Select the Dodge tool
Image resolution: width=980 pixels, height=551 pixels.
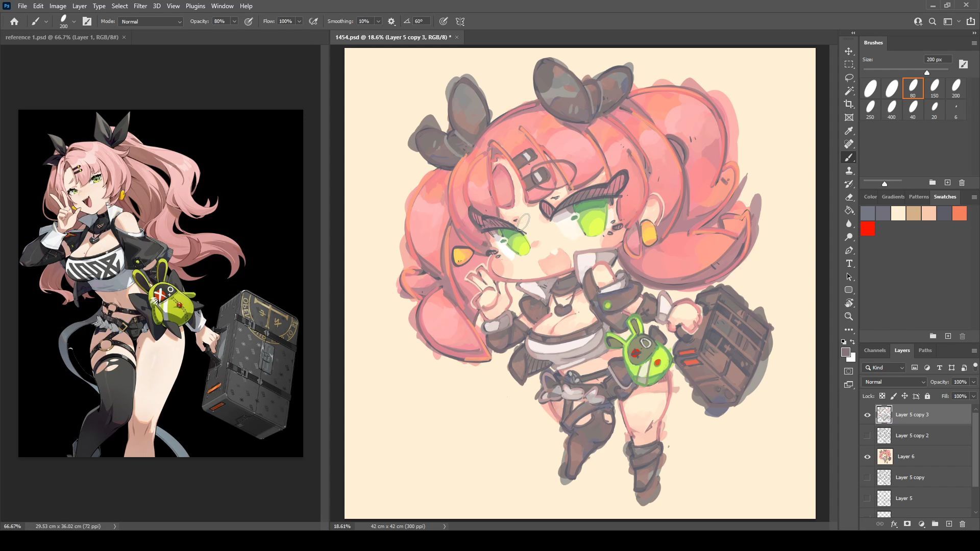pyautogui.click(x=849, y=237)
